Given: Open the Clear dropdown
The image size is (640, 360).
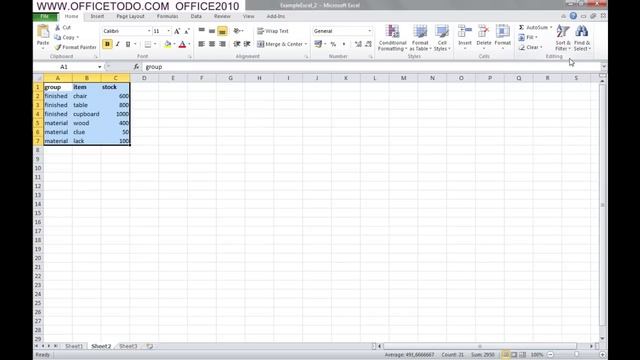Looking at the screenshot, I should (531, 47).
